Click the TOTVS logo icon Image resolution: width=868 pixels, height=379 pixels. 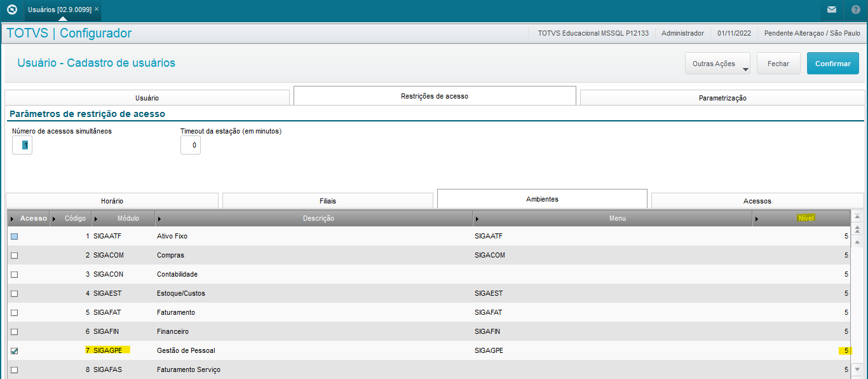11,10
